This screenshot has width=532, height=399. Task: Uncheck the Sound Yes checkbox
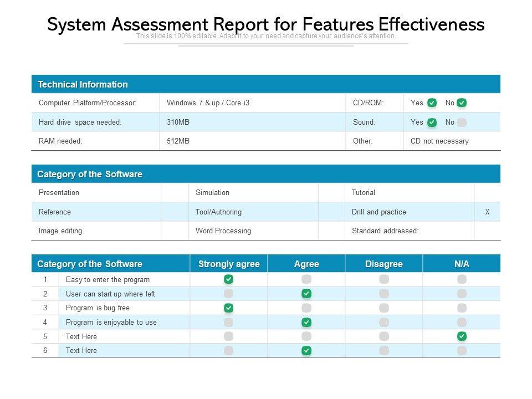coord(432,122)
